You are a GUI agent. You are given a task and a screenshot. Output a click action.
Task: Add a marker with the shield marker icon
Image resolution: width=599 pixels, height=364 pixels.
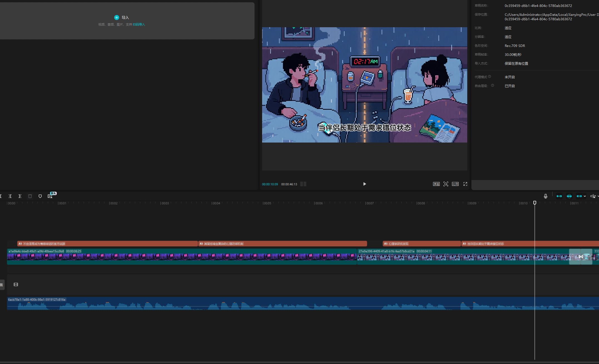tap(40, 196)
